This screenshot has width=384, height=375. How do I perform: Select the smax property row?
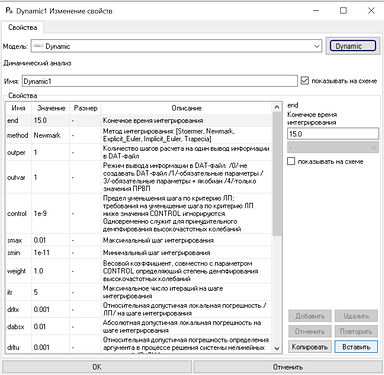click(x=139, y=240)
